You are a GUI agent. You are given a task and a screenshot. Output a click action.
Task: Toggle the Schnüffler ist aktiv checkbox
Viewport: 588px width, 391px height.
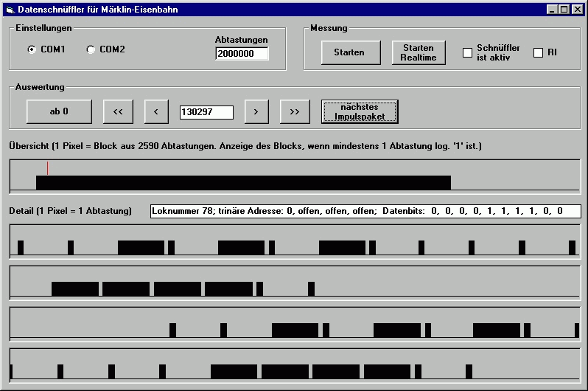point(467,52)
